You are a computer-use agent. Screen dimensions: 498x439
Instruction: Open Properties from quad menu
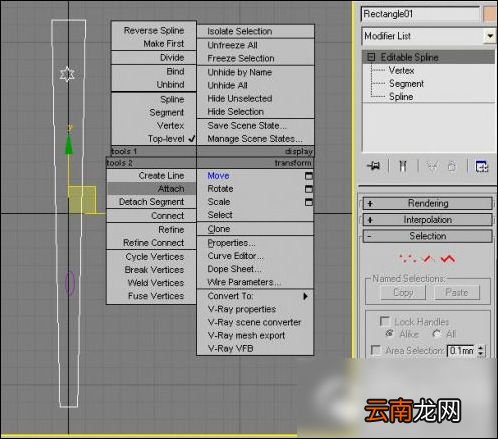point(255,243)
